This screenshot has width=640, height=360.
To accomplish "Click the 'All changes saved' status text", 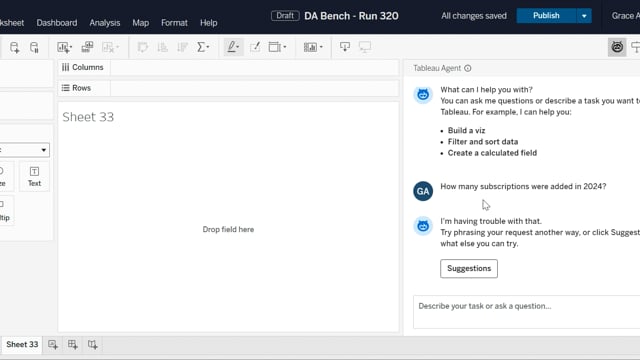I will point(474,16).
